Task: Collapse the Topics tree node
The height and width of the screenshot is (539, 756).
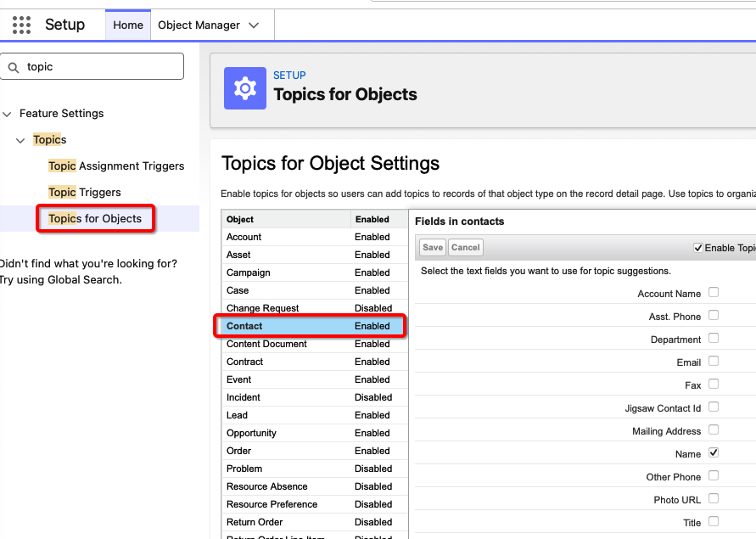Action: click(21, 140)
